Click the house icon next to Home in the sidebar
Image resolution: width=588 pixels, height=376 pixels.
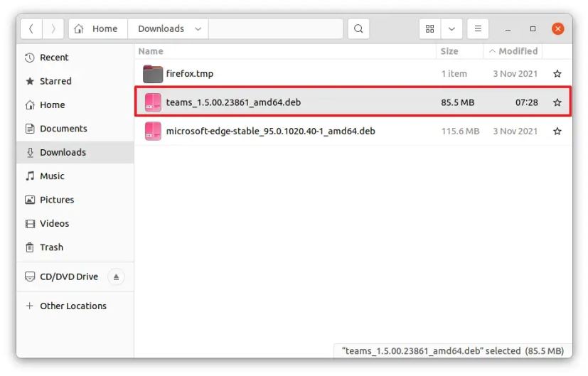[x=30, y=105]
